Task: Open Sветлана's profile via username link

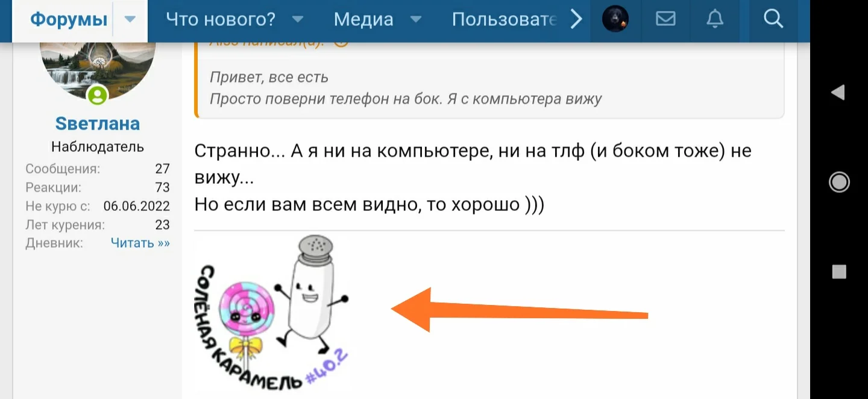Action: pos(98,124)
